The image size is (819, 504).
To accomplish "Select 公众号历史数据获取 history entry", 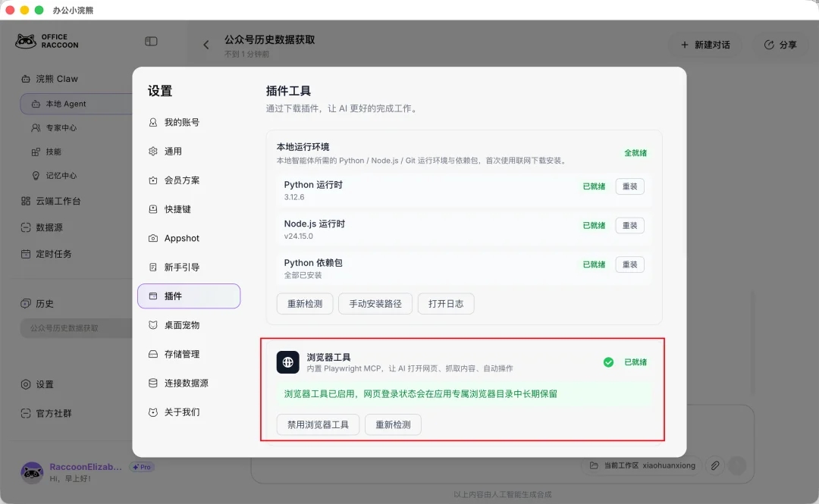I will (77, 328).
